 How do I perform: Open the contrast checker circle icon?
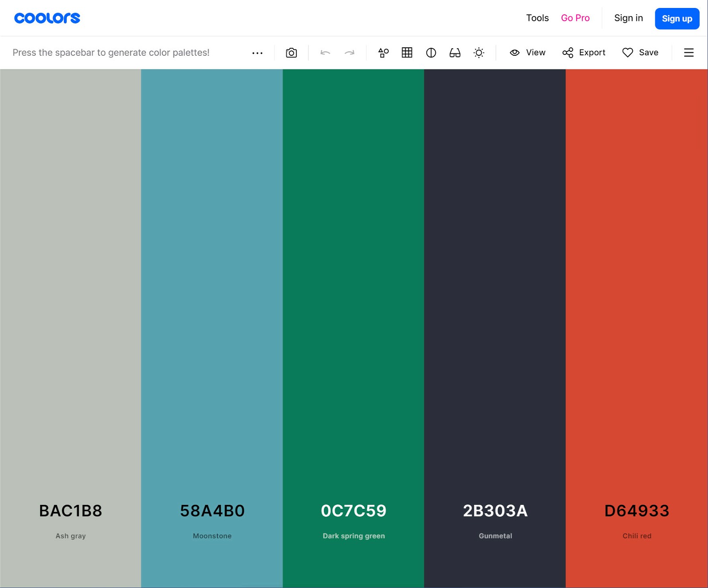coord(431,53)
